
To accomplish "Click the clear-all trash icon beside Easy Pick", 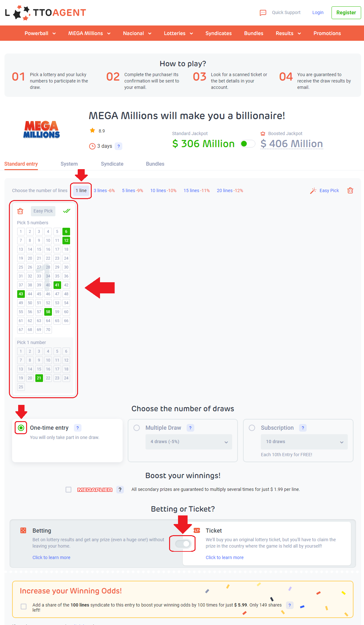I will (350, 190).
